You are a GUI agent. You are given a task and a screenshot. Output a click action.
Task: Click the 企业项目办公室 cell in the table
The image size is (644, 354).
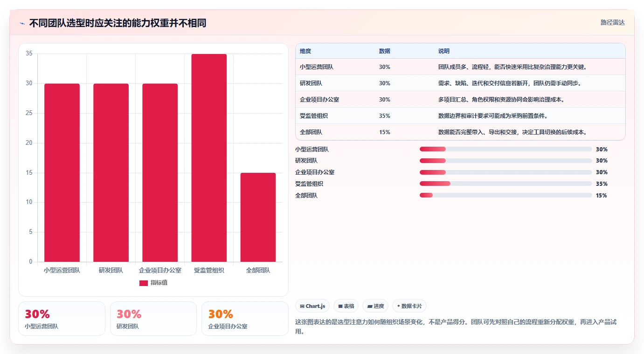319,100
